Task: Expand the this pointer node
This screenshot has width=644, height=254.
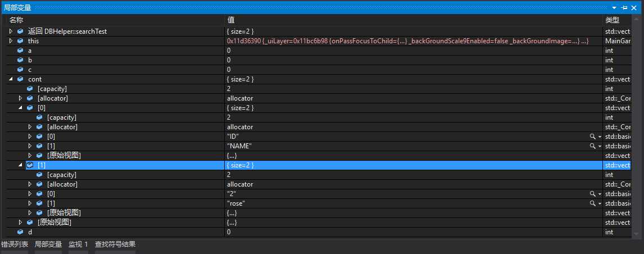Action: pos(11,40)
